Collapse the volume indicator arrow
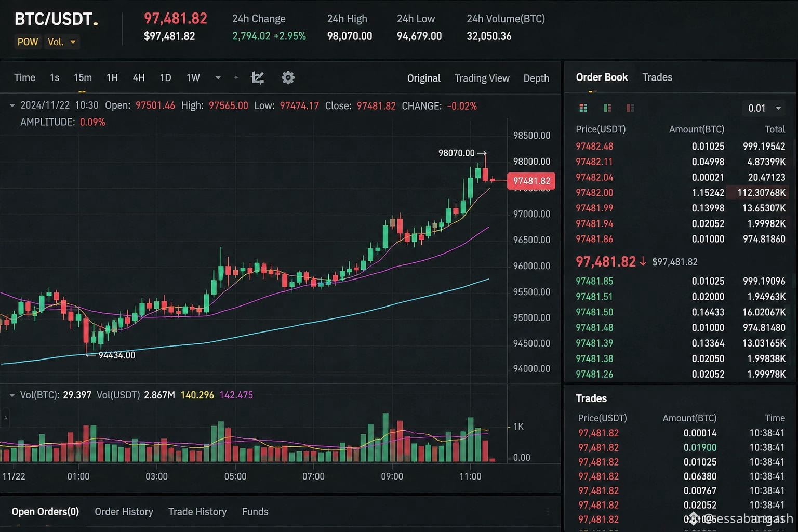The height and width of the screenshot is (532, 798). tap(12, 395)
